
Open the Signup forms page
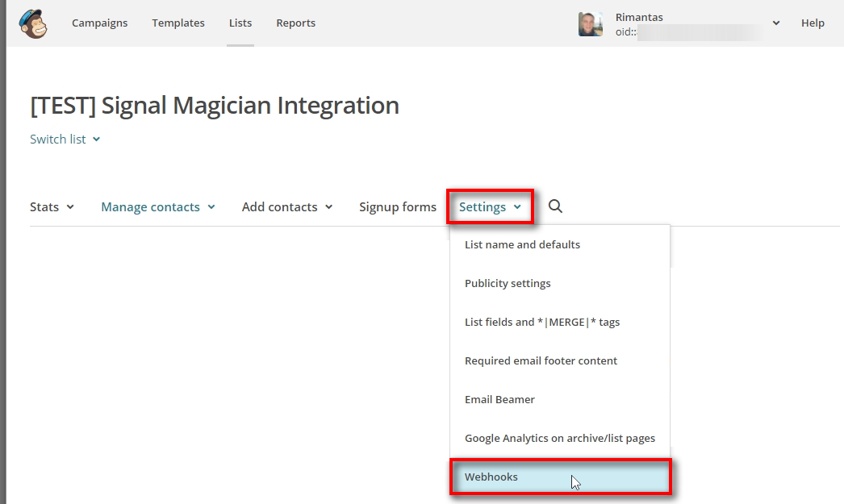click(x=397, y=207)
